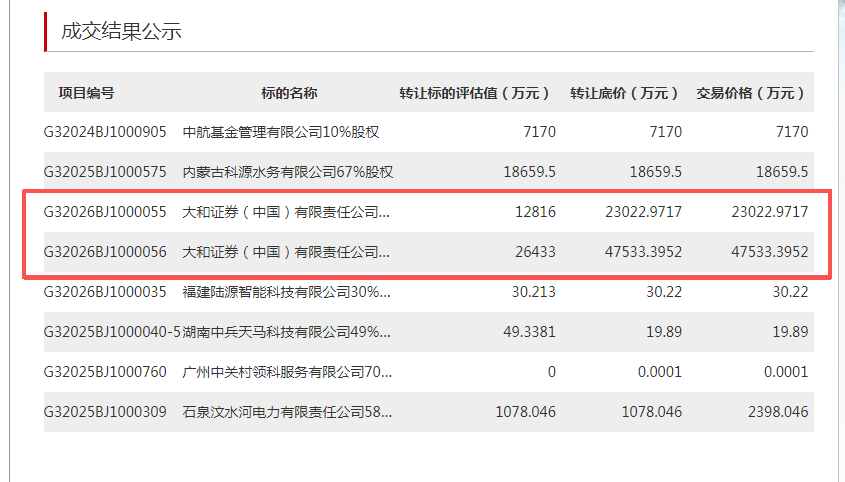Click the 交易价格（万元） column header
The image size is (845, 482).
751,93
